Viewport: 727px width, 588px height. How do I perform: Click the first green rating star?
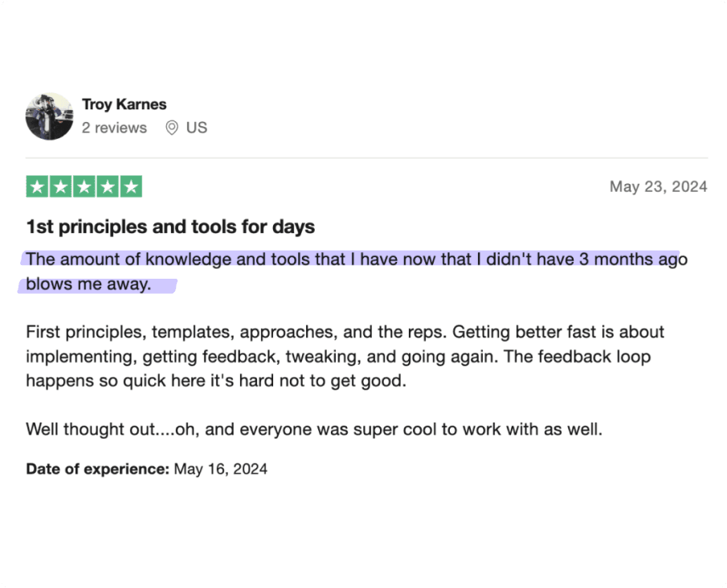click(37, 187)
